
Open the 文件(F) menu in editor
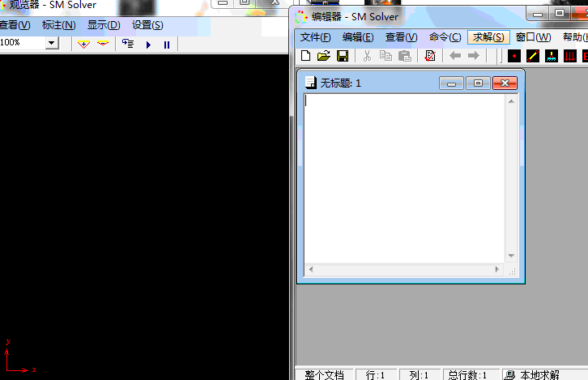(x=315, y=37)
